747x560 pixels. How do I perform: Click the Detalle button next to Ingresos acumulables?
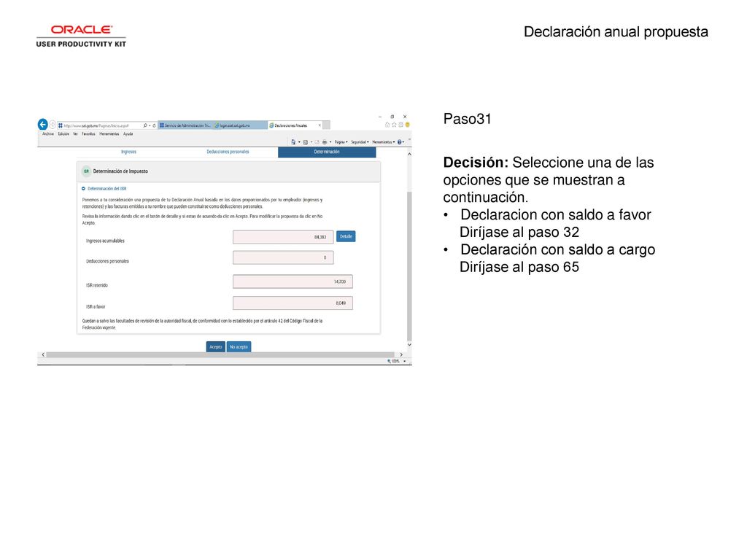pyautogui.click(x=346, y=237)
